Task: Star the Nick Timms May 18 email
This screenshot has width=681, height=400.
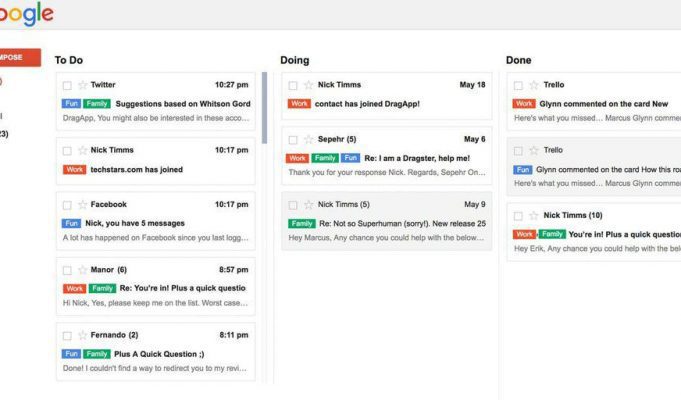Action: [308, 85]
